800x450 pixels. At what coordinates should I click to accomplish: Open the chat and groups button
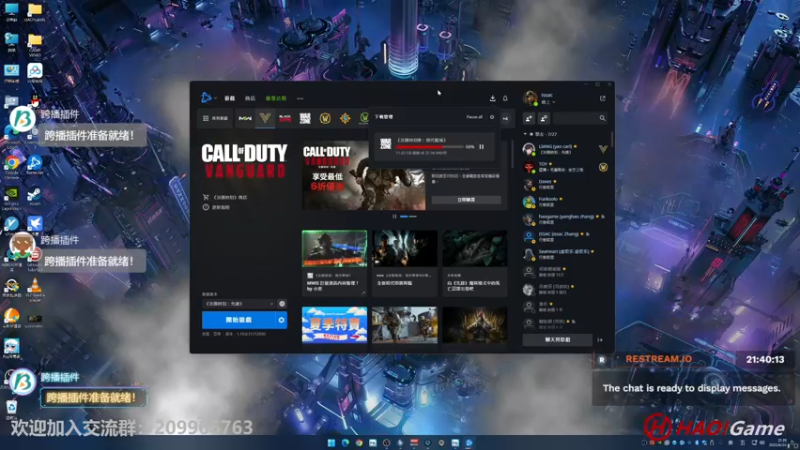(x=558, y=339)
